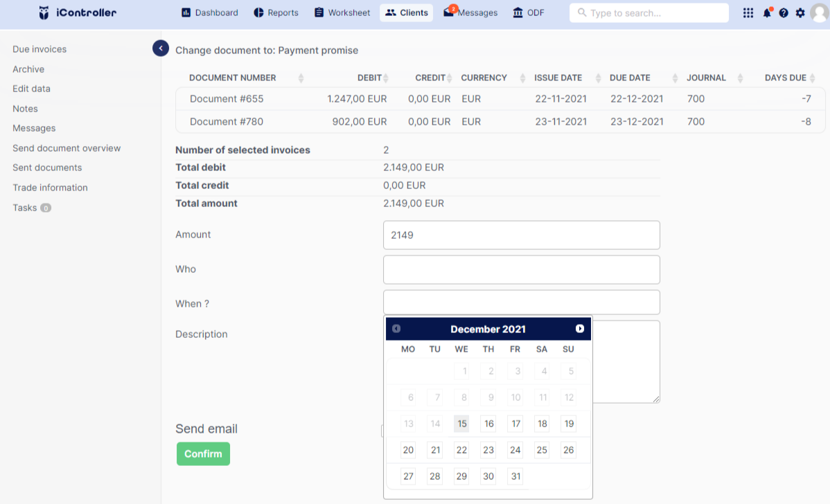Screen dimensions: 830x504
Task: Click the Description textarea resize handle
Action: tap(656, 399)
